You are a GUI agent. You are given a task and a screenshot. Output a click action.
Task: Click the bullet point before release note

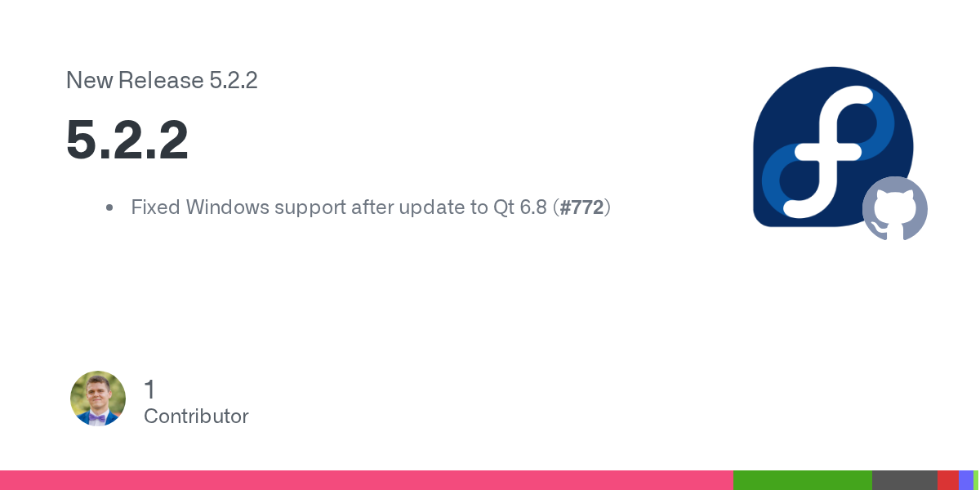tap(109, 208)
